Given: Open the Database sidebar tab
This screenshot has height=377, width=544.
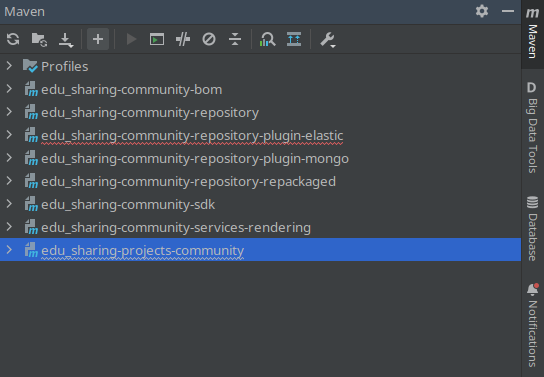Looking at the screenshot, I should (x=533, y=228).
